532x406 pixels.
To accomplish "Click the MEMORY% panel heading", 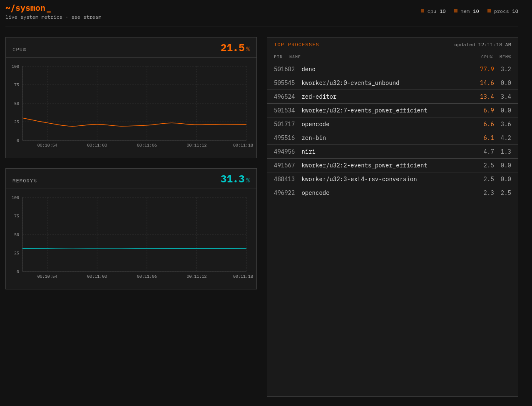I will coord(25,181).
